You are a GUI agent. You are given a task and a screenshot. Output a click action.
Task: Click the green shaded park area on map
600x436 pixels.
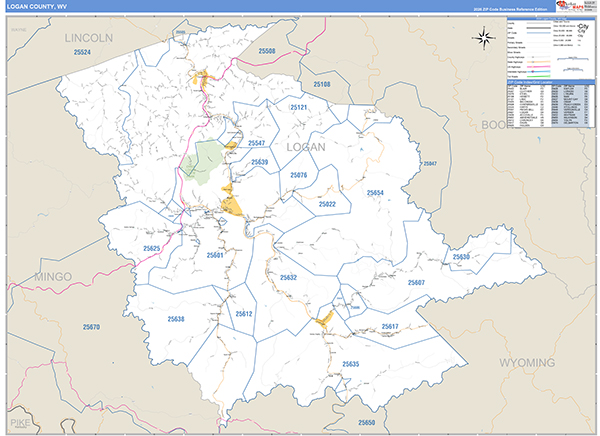202,161
